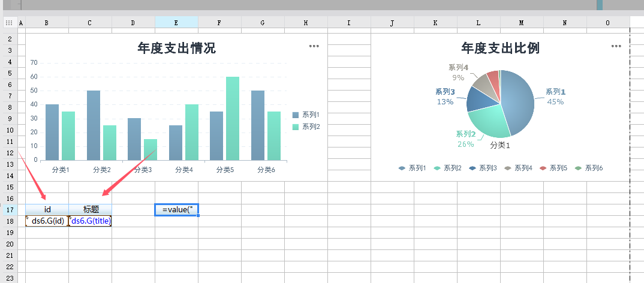Select the ds6.G(title) cell

coord(91,221)
